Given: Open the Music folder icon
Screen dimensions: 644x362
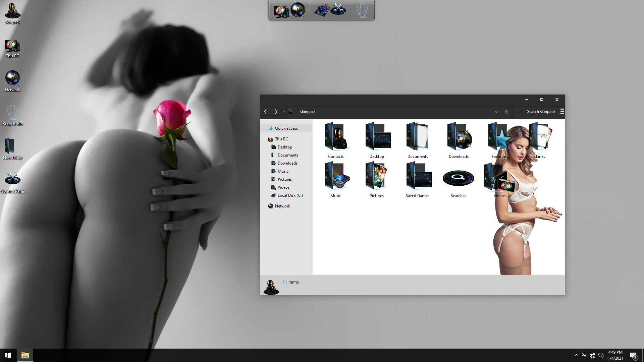Looking at the screenshot, I should pyautogui.click(x=336, y=177).
